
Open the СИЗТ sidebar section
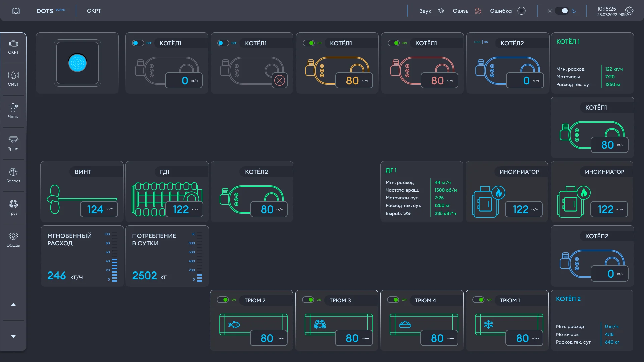click(13, 79)
